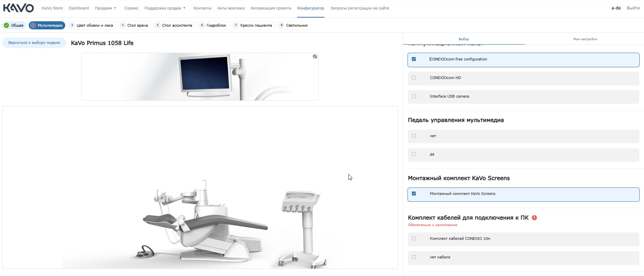
Task: Enable the Interface USB camera checkbox
Action: (x=414, y=96)
